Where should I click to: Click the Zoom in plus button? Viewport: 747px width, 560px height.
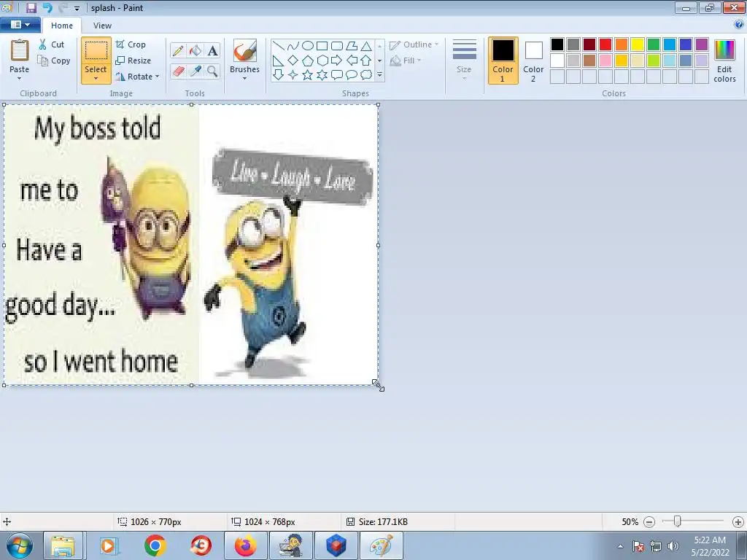pyautogui.click(x=738, y=522)
